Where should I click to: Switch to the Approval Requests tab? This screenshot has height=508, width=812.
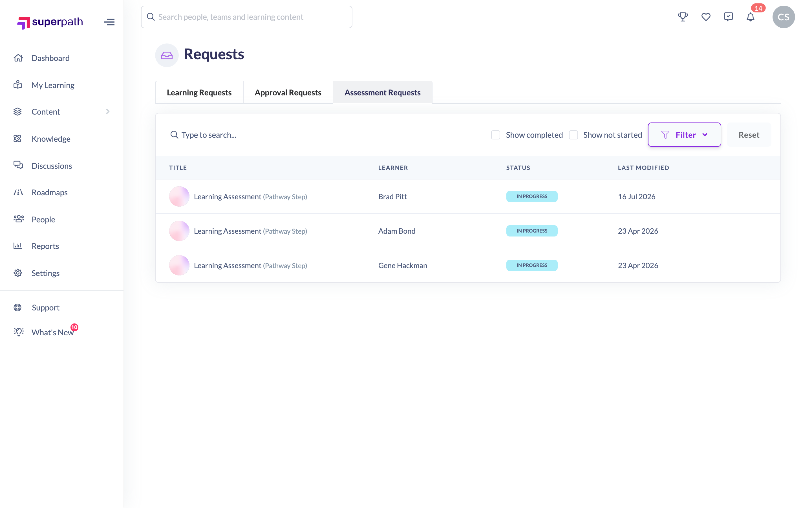pos(288,92)
